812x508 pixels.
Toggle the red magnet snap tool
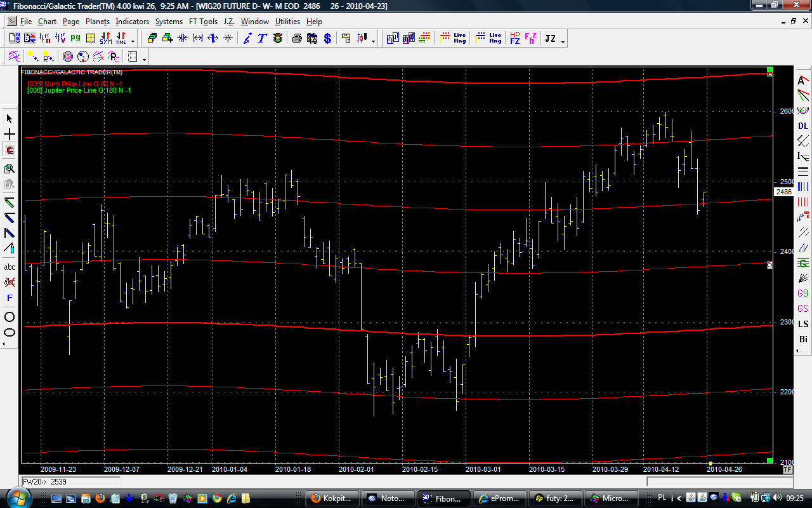(10, 150)
